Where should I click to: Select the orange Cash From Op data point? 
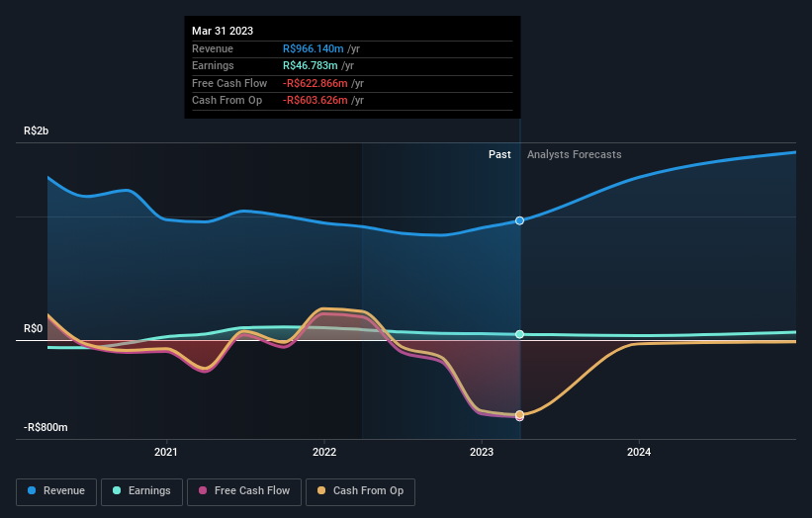519,414
